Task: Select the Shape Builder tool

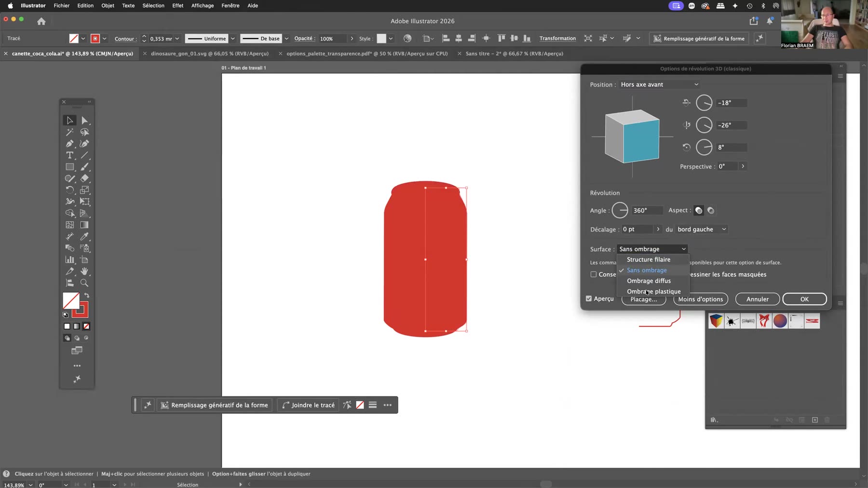Action: click(x=70, y=213)
